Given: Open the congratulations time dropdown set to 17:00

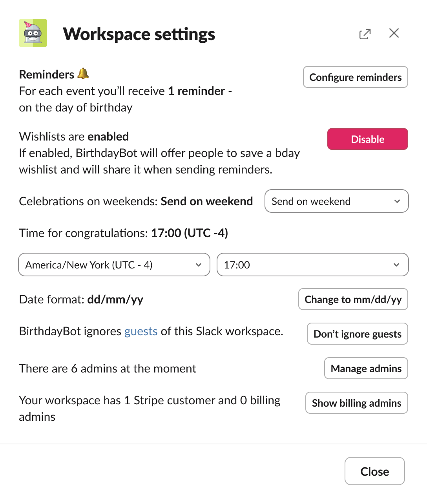Looking at the screenshot, I should (312, 265).
